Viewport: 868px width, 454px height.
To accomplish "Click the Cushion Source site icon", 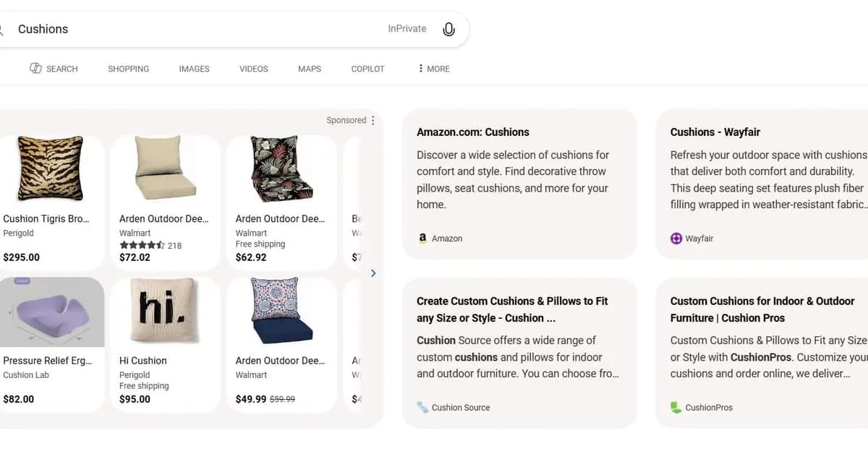I will tap(422, 407).
